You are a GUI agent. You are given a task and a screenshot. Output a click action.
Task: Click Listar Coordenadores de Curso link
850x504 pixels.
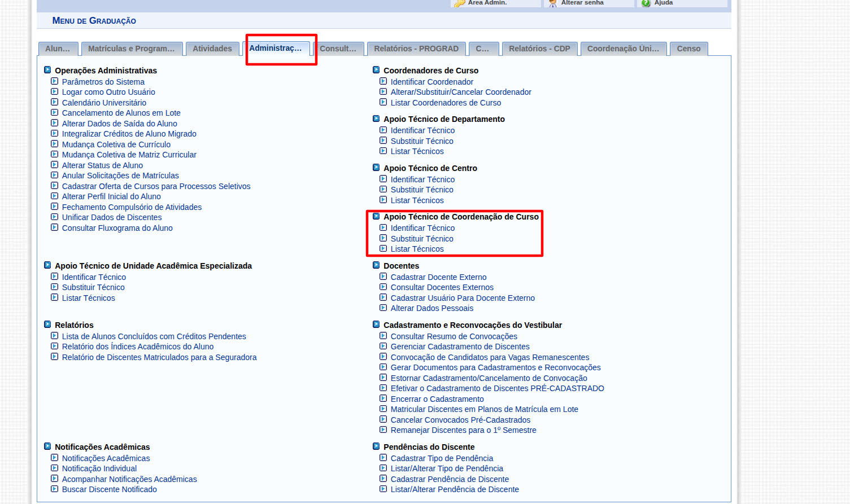446,103
